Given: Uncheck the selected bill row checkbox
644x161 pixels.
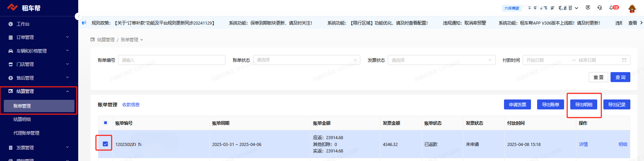Looking at the screenshot, I should tap(106, 144).
